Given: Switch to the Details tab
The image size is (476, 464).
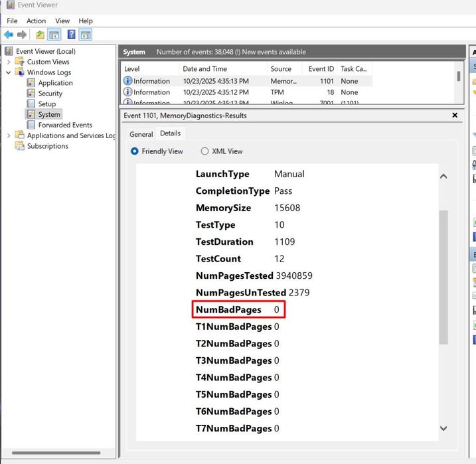Looking at the screenshot, I should click(x=171, y=133).
